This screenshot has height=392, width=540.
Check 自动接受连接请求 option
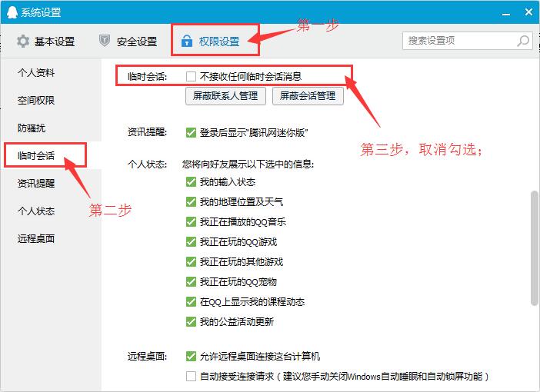(191, 377)
